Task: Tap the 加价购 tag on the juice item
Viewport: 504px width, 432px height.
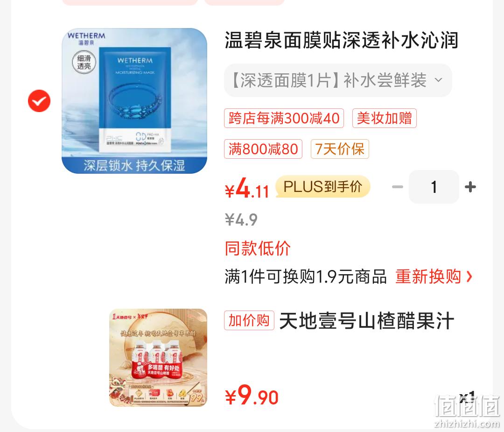Action: 249,320
